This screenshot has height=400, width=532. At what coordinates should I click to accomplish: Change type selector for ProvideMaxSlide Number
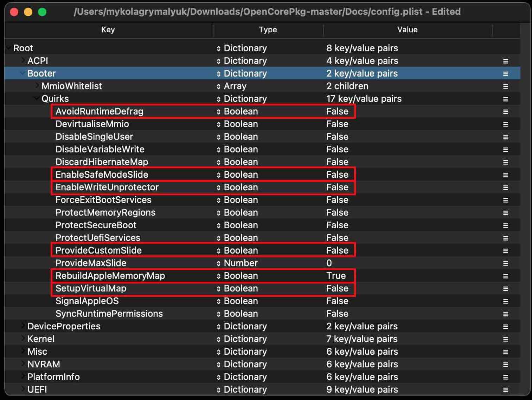click(x=218, y=263)
